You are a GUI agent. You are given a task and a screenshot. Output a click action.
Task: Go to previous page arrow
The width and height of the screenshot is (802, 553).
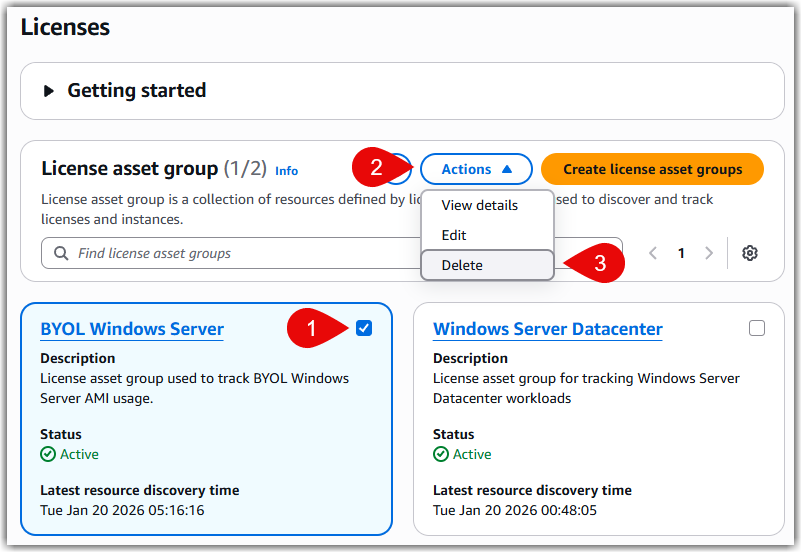coord(653,253)
